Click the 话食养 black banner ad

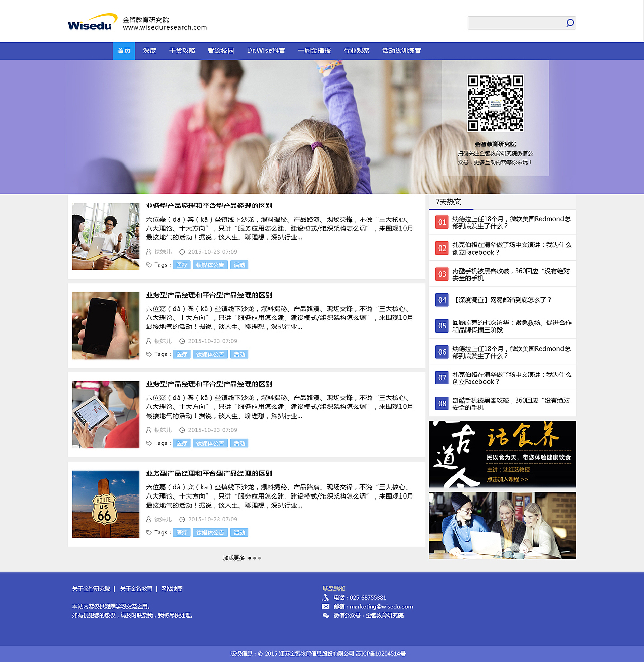502,454
